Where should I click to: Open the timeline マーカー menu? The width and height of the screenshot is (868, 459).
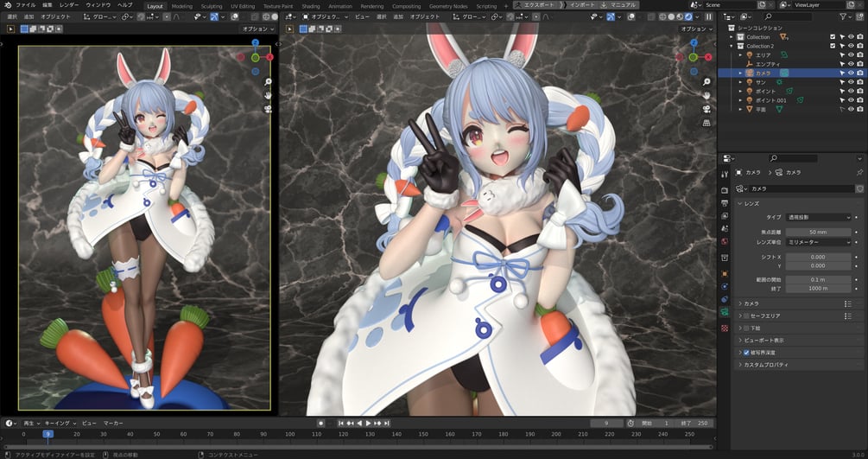(113, 423)
